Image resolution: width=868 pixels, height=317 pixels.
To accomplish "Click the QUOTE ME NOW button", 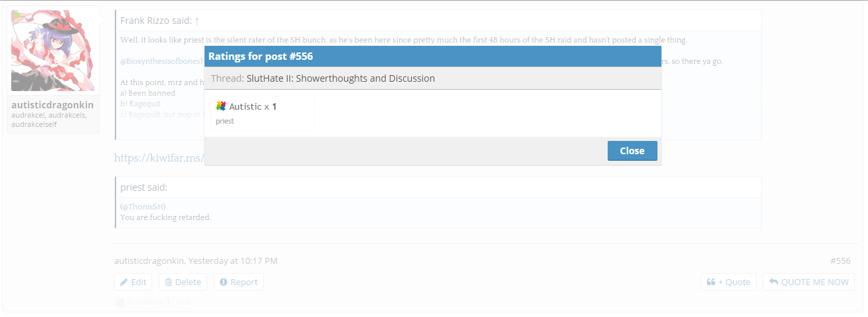I will pos(809,282).
